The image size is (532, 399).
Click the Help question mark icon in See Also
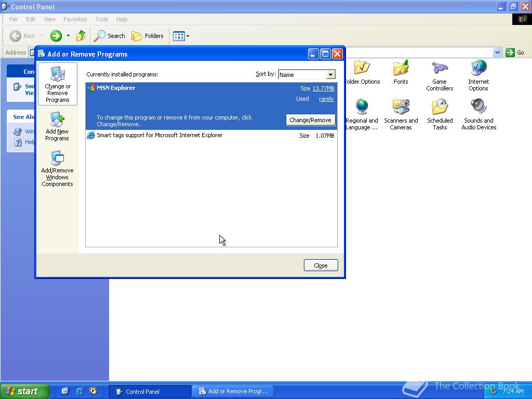click(18, 142)
